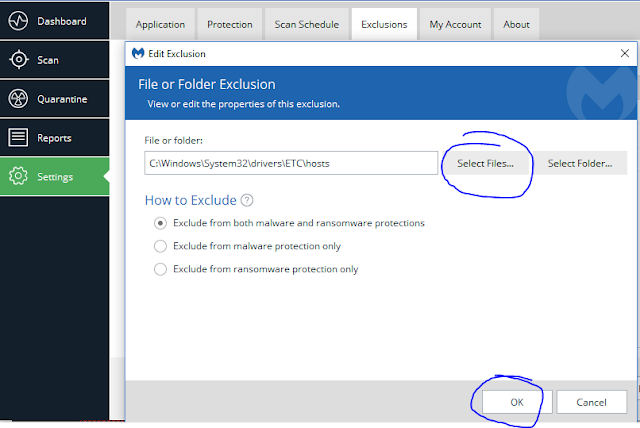Click the Dashboard label in sidebar
The height and width of the screenshot is (428, 640).
tap(62, 21)
